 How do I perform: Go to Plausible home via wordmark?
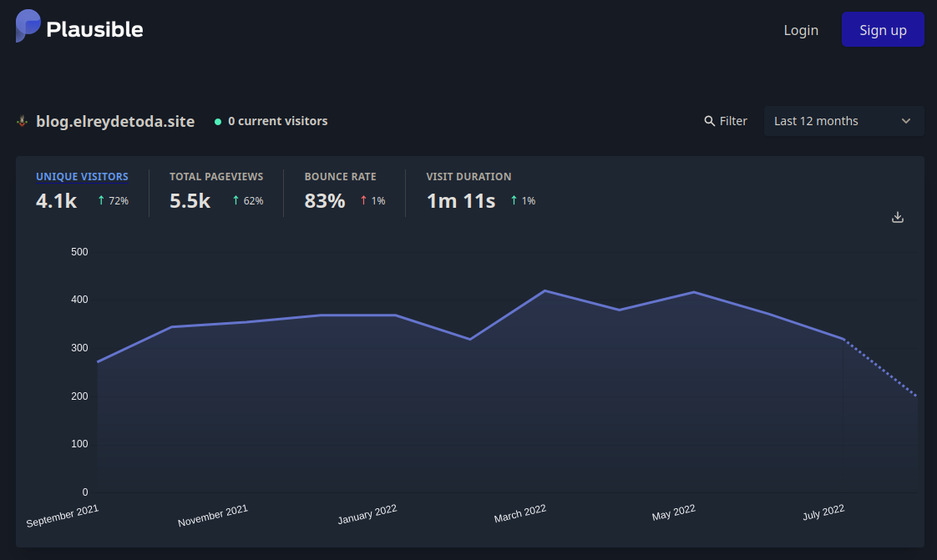(94, 30)
